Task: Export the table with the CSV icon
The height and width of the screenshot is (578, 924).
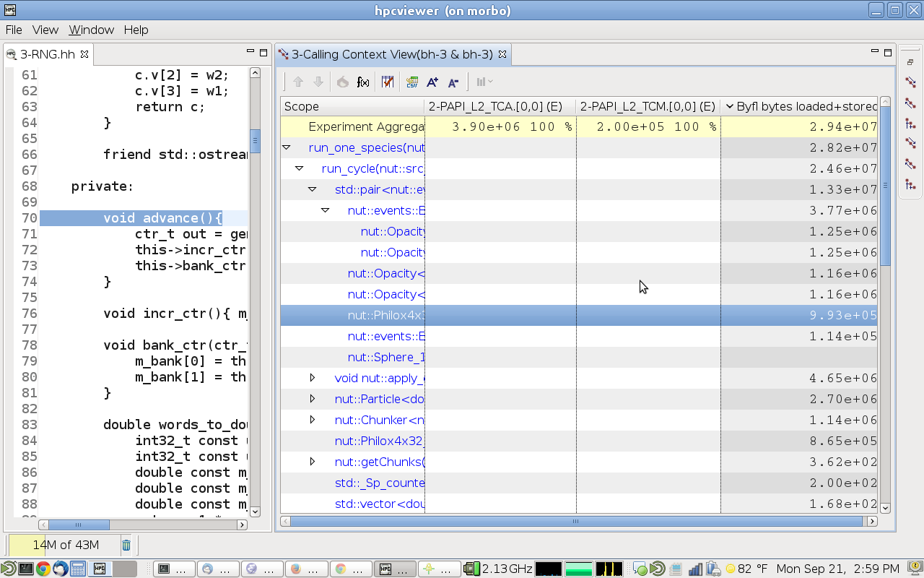Action: pyautogui.click(x=412, y=82)
